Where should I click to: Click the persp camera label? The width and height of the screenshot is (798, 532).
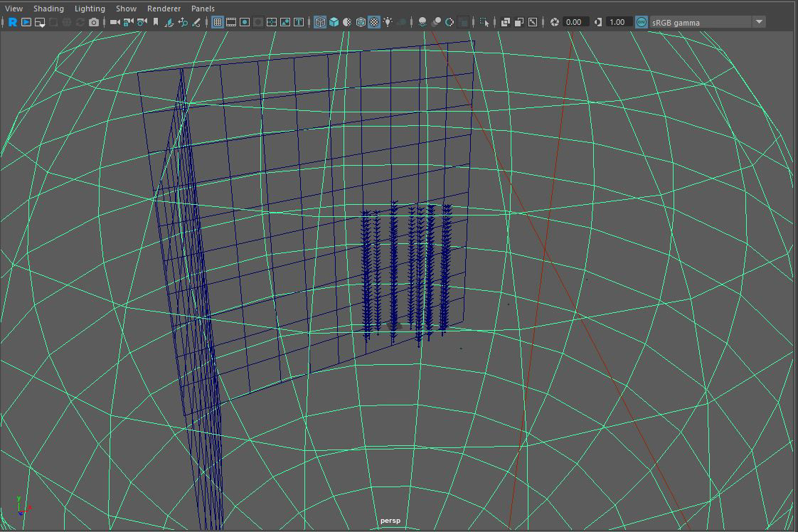(390, 521)
